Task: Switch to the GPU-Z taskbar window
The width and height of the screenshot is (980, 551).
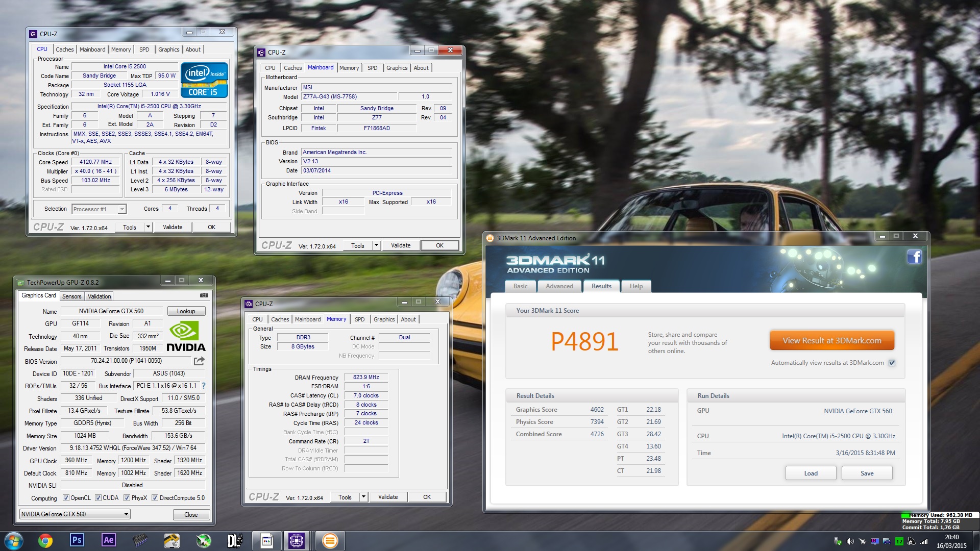Action: [266, 540]
